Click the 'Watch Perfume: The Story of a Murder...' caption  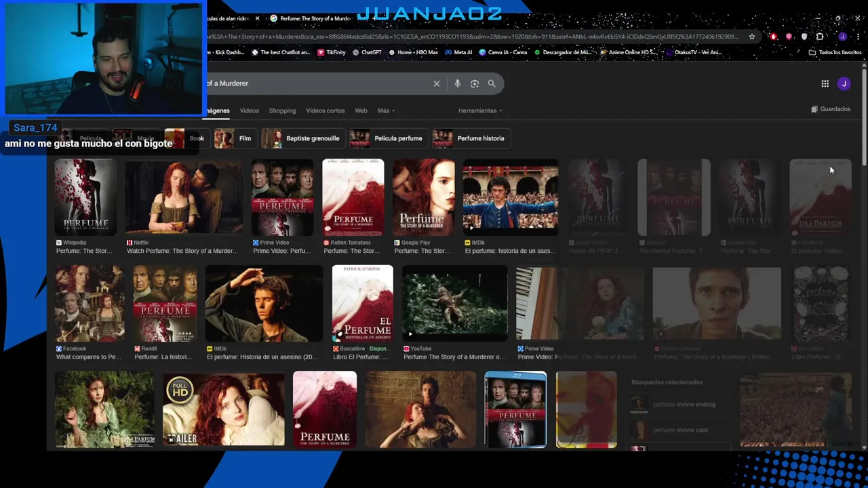click(182, 251)
